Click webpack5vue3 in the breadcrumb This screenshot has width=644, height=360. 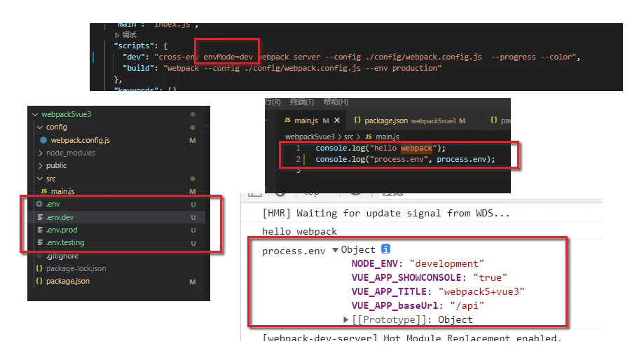[310, 137]
